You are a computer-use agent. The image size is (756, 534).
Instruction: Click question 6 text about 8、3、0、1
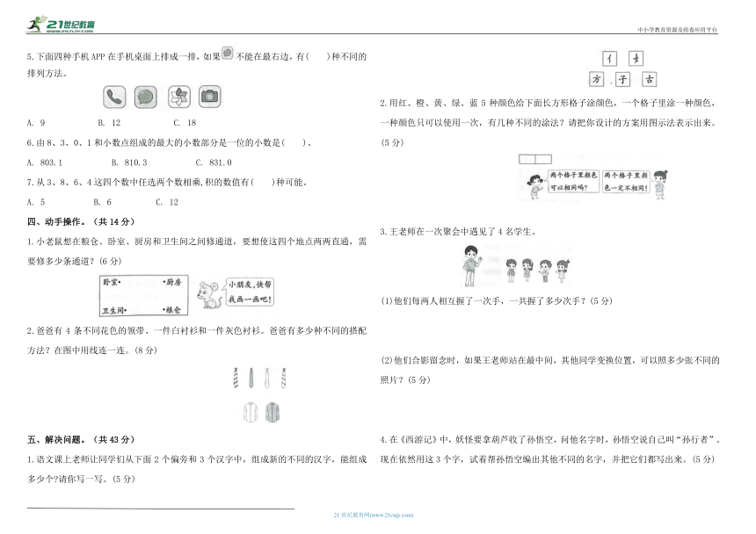169,143
